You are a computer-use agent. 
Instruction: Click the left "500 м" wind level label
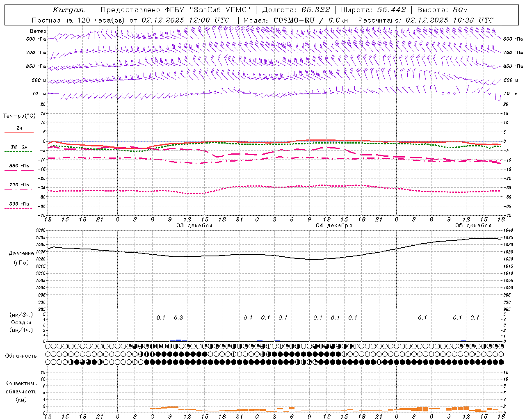tap(39, 80)
